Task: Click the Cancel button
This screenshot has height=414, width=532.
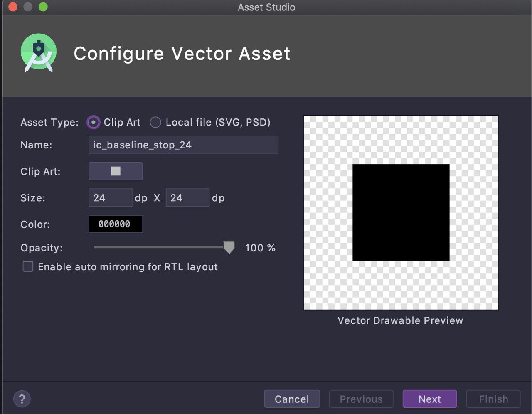Action: 292,399
